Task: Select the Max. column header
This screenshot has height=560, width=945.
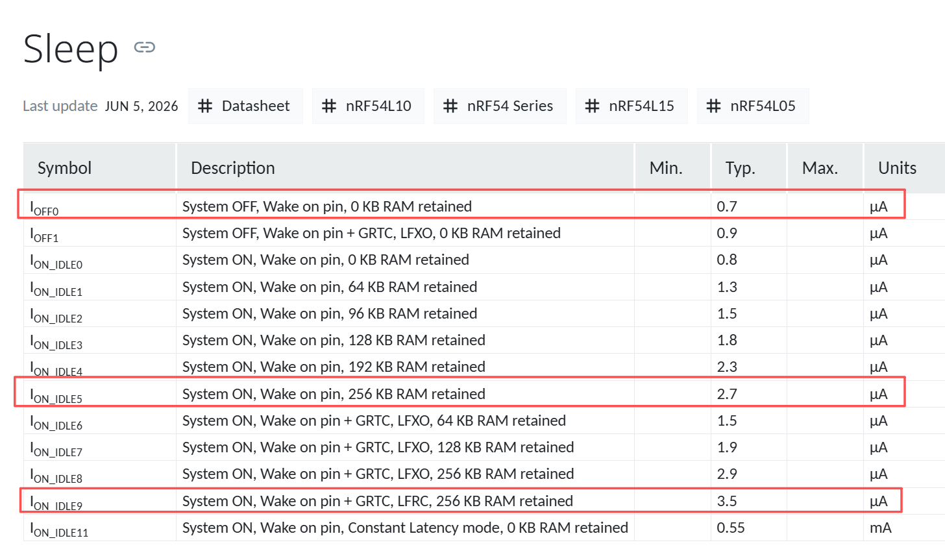Action: (x=825, y=168)
